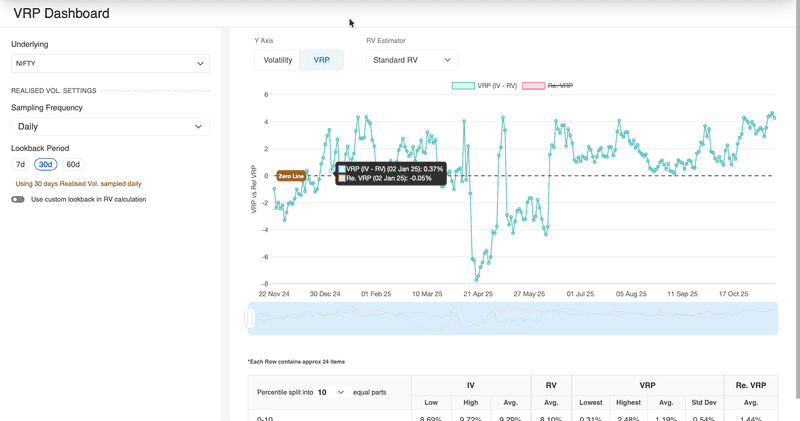Enable custom lookback in RV calculation

[x=18, y=199]
